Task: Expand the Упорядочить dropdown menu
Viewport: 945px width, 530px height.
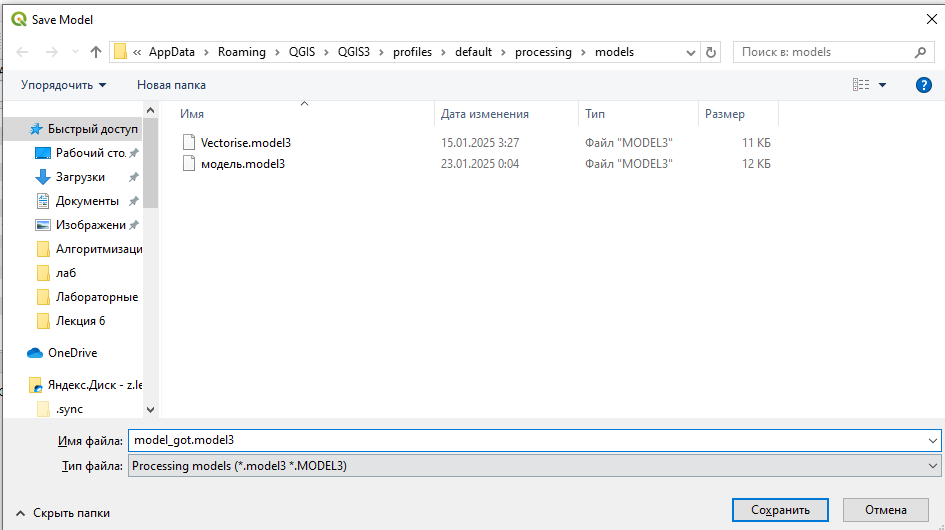Action: (x=63, y=85)
